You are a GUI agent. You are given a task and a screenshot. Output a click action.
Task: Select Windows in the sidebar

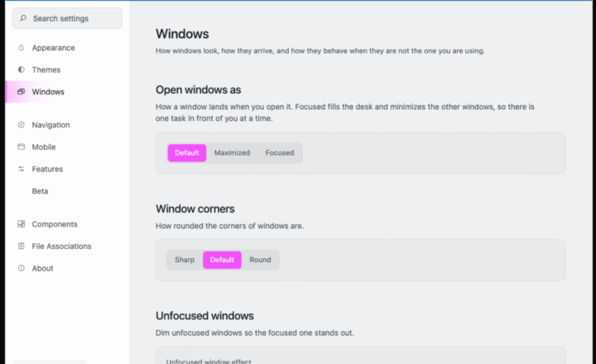click(x=67, y=92)
